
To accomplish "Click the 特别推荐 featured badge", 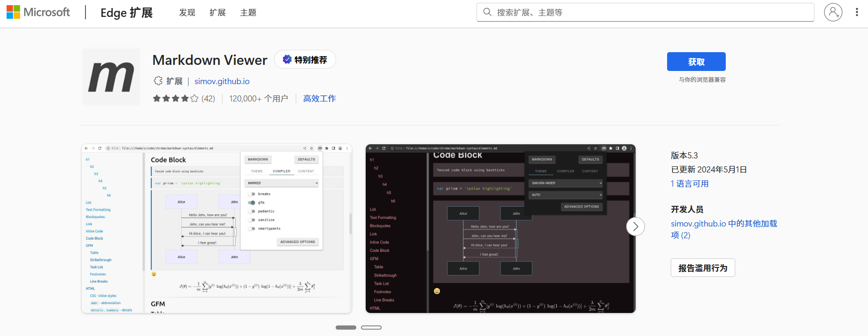I will pyautogui.click(x=305, y=60).
